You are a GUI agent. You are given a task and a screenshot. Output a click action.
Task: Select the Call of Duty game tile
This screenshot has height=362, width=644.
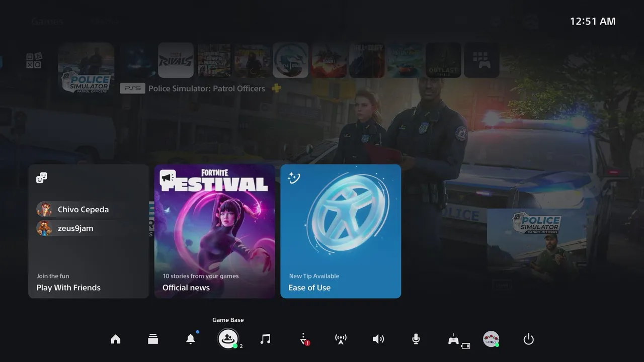(367, 60)
